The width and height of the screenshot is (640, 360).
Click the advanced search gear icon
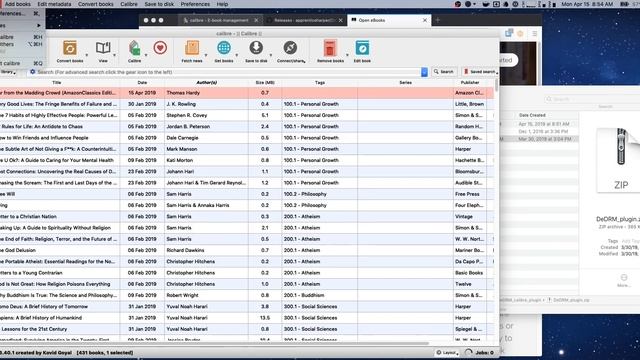tap(33, 72)
